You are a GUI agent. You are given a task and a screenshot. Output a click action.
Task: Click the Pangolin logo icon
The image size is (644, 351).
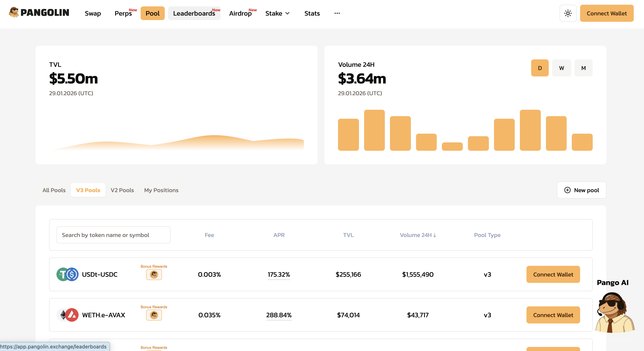click(14, 13)
